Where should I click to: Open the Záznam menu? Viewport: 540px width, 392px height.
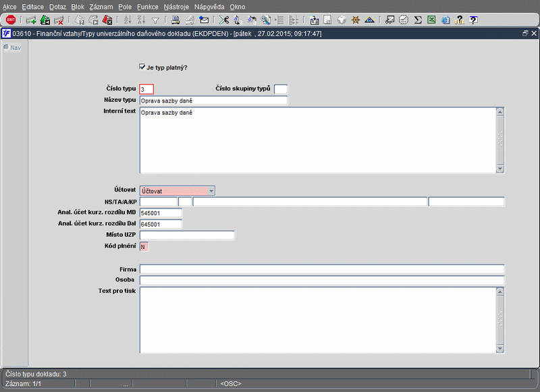[101, 7]
